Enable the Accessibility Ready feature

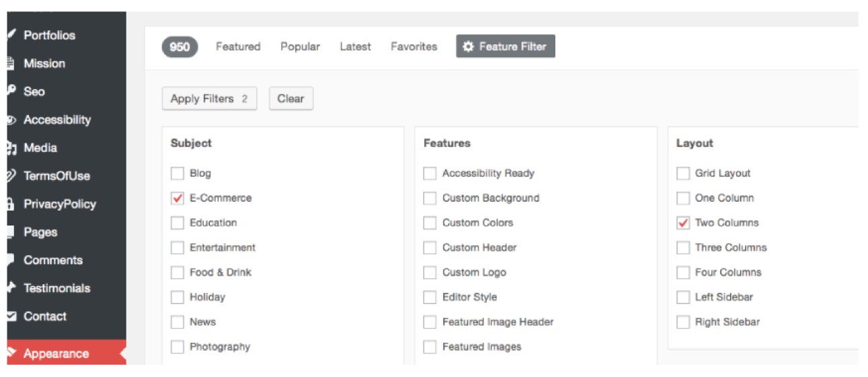[x=430, y=173]
